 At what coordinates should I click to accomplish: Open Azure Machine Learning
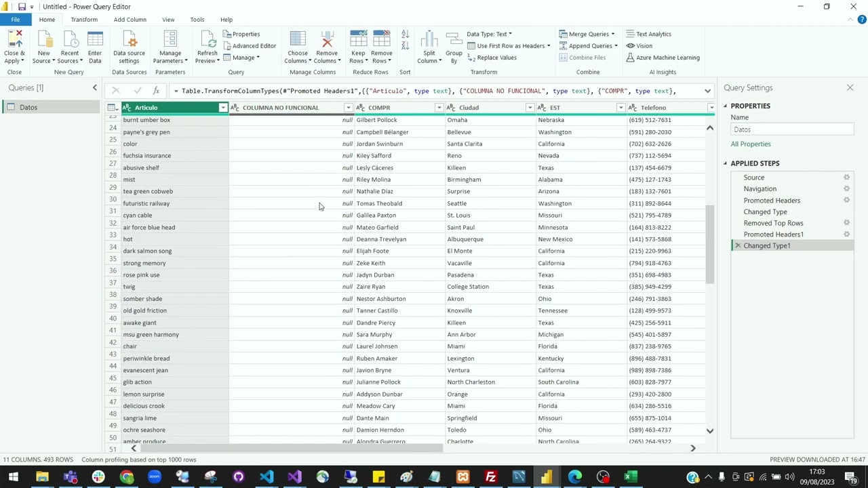tap(663, 58)
